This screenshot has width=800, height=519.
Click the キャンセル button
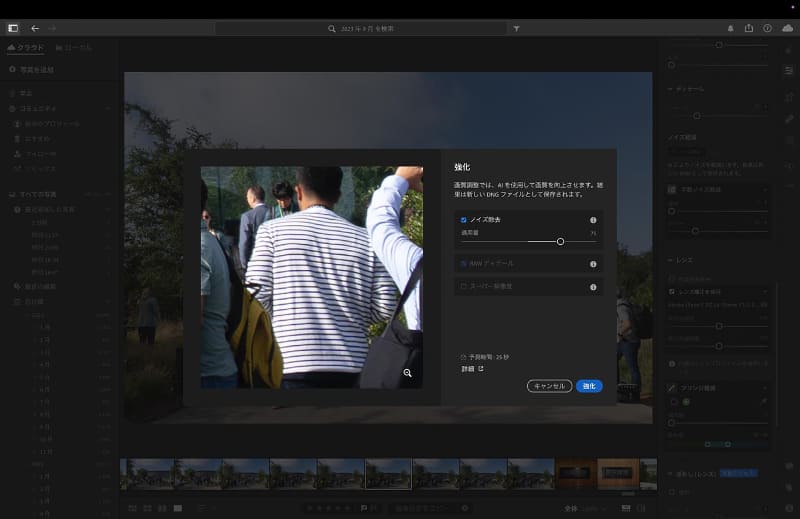tap(549, 386)
